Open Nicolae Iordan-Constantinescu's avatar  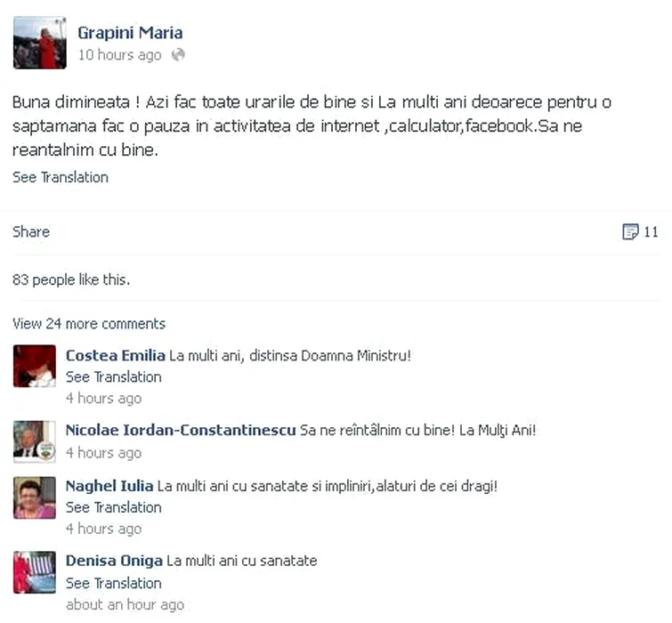pos(35,441)
